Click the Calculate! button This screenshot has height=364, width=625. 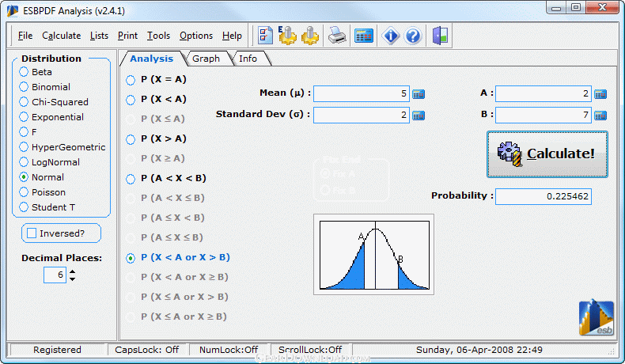click(x=547, y=154)
